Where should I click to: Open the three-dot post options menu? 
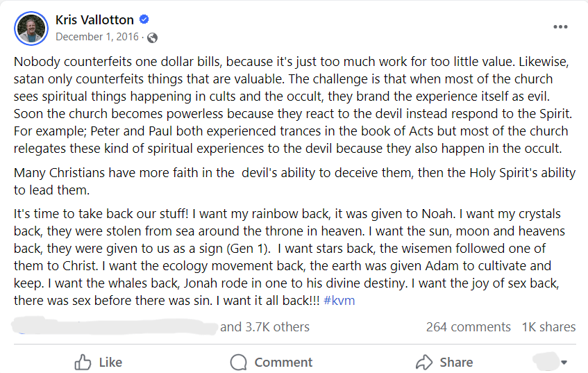[560, 27]
